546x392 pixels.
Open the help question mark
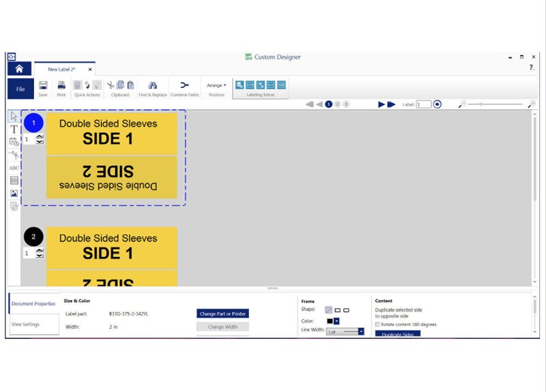pyautogui.click(x=532, y=67)
